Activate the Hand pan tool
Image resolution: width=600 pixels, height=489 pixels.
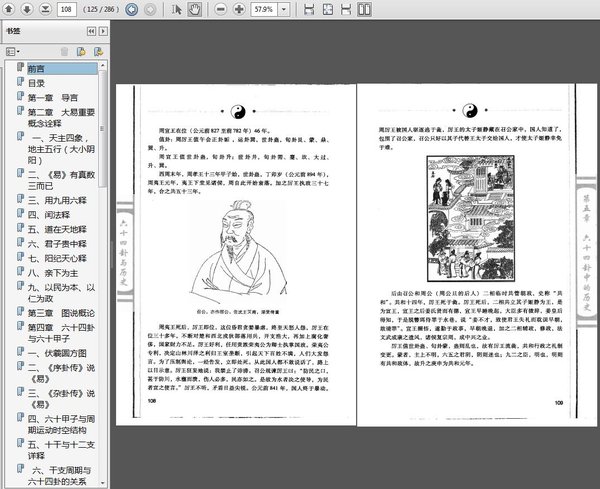point(194,9)
